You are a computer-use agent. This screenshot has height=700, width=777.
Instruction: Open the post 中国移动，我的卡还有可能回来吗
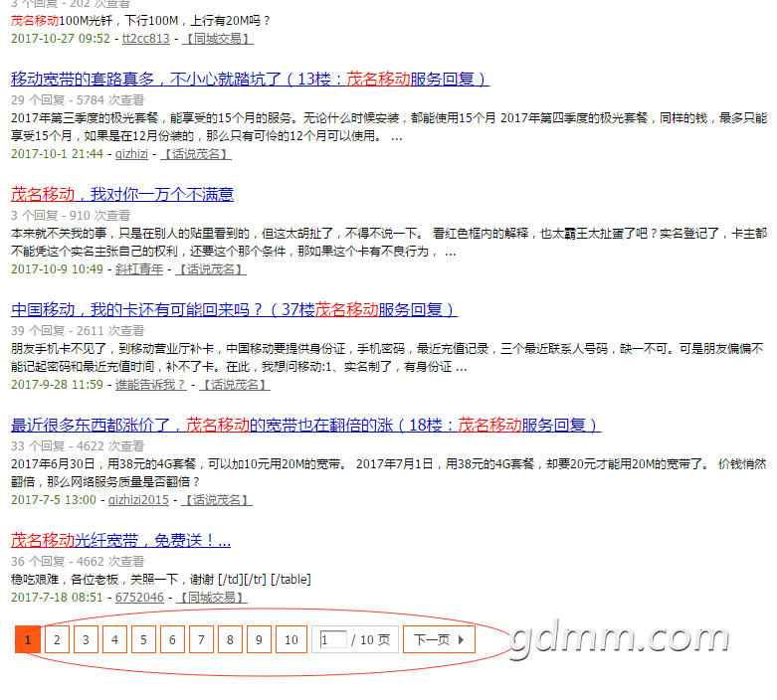coord(235,309)
